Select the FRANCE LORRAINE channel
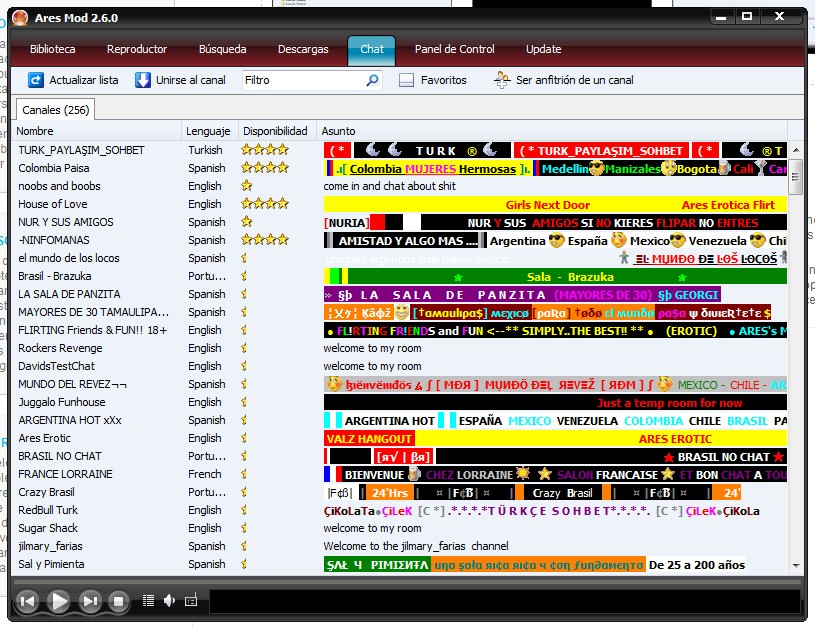Viewport: 815px width, 629px height. tap(399, 474)
